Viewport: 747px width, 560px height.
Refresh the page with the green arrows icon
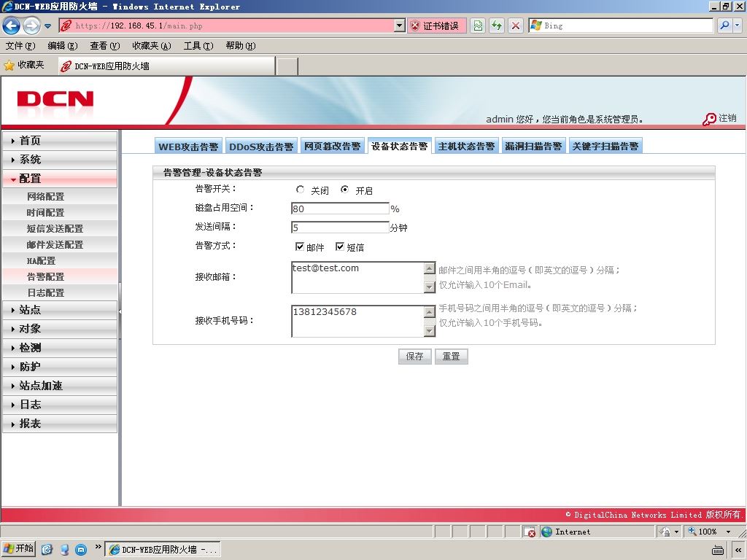(x=497, y=26)
